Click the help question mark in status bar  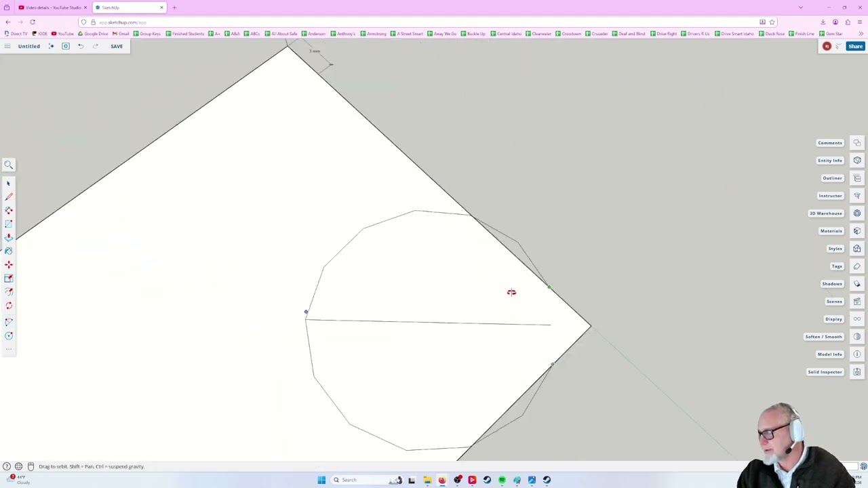pyautogui.click(x=7, y=466)
